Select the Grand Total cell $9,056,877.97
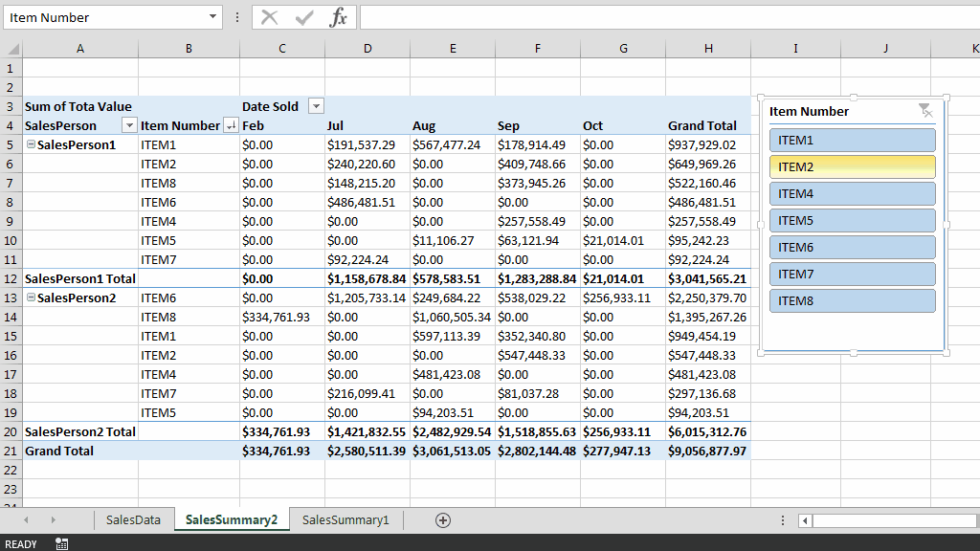 (x=707, y=451)
